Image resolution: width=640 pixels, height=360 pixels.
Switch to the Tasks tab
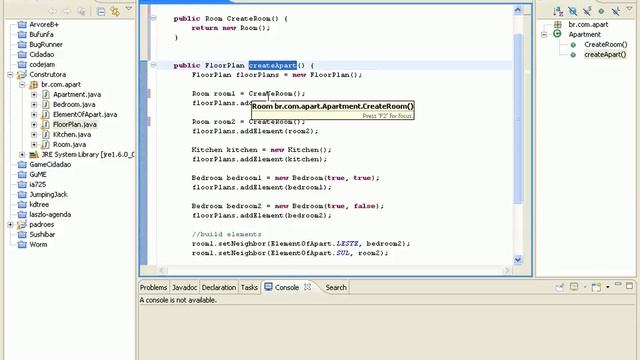point(249,287)
